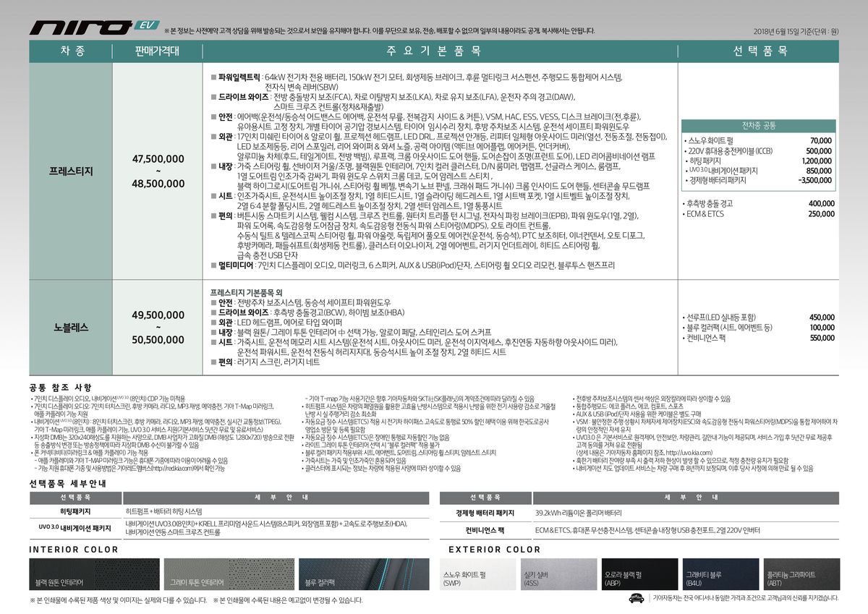Click the 50,500,000 price
This screenshot has width=868, height=614.
158,339
